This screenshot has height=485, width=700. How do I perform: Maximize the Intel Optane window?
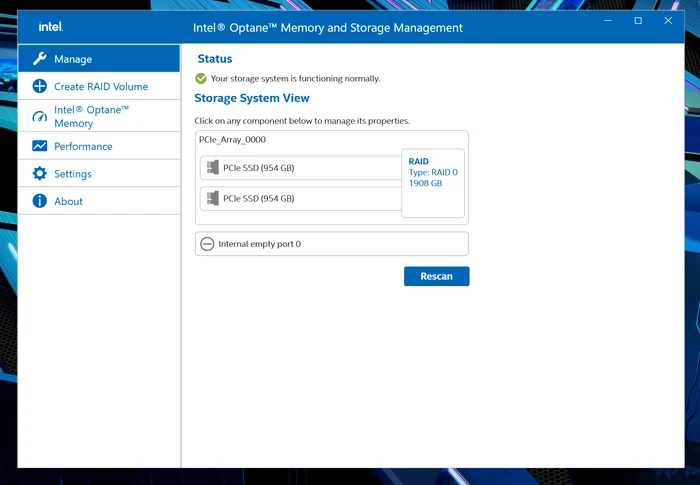pos(638,21)
